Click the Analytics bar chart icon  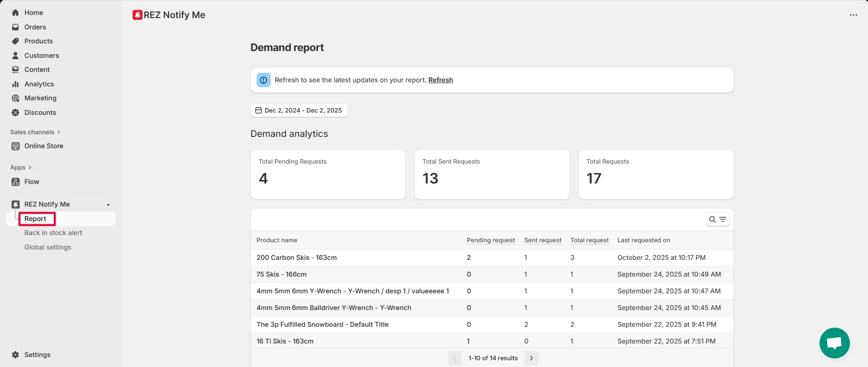15,84
